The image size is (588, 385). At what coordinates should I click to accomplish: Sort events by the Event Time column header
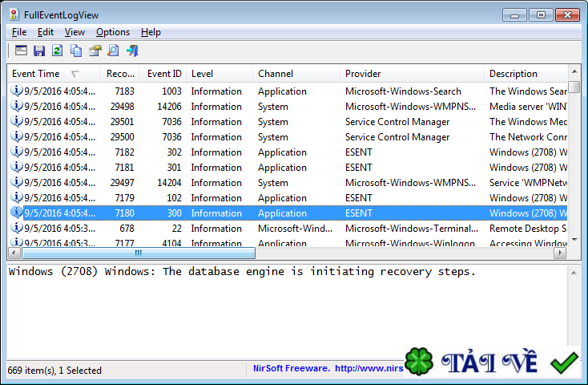tap(36, 74)
